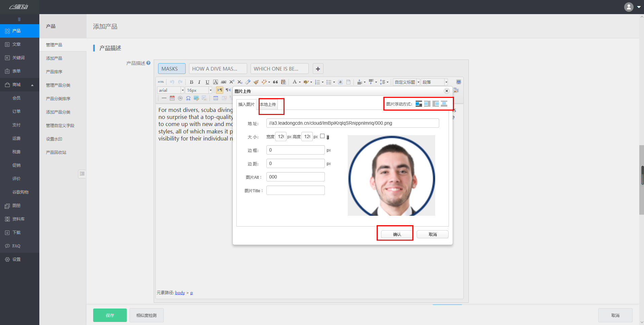Viewport: 644px width, 325px height.
Task: Click the green 保存 button
Action: 110,315
